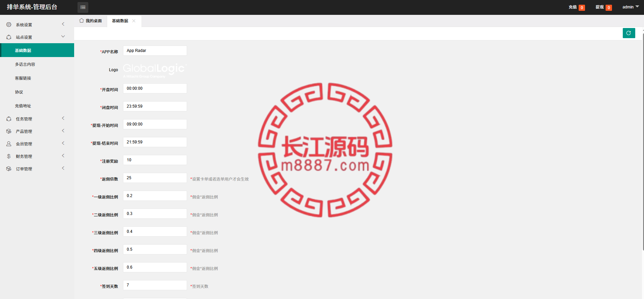Click the 四级返佣比例 input field
The height and width of the screenshot is (299, 644).
point(155,249)
